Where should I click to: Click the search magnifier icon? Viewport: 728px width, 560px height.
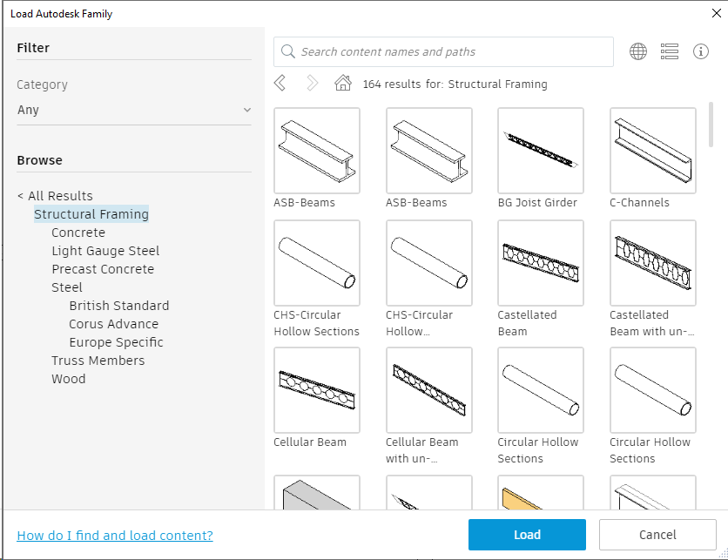[x=288, y=51]
